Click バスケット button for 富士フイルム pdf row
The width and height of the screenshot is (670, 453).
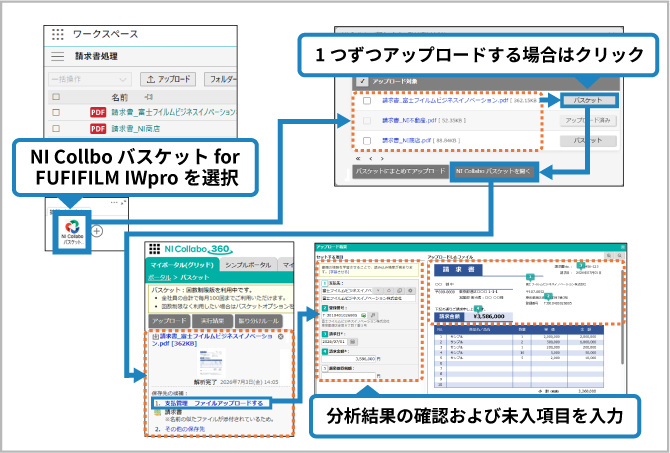point(588,100)
